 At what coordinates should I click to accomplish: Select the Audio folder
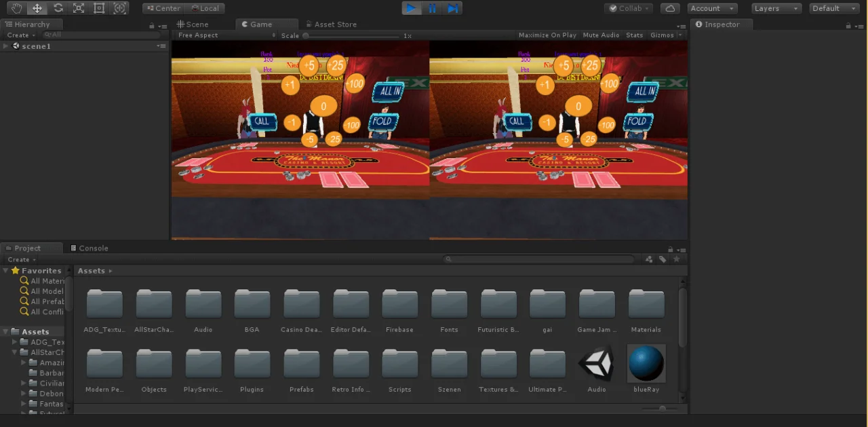[x=203, y=312]
